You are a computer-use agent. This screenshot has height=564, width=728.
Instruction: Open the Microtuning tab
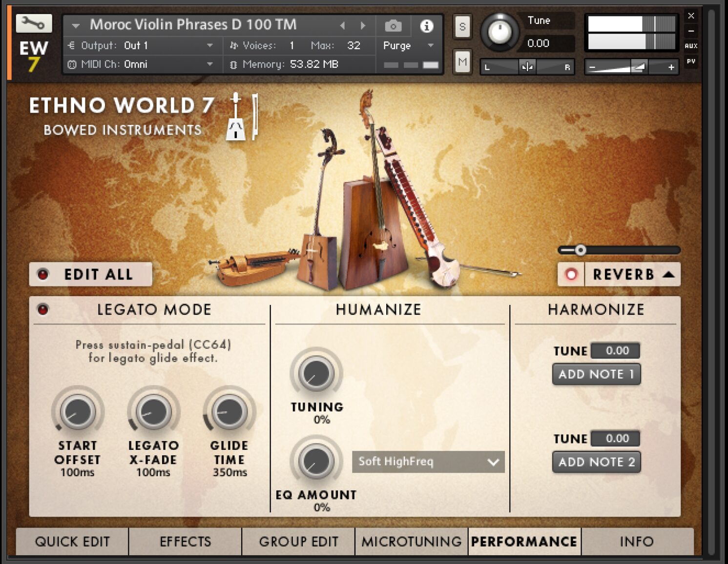click(412, 542)
